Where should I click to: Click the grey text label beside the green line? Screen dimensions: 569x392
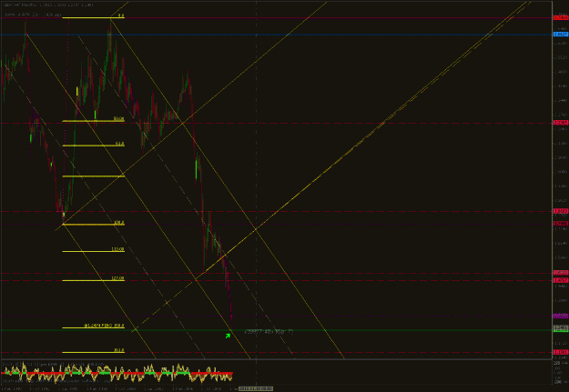269,331
